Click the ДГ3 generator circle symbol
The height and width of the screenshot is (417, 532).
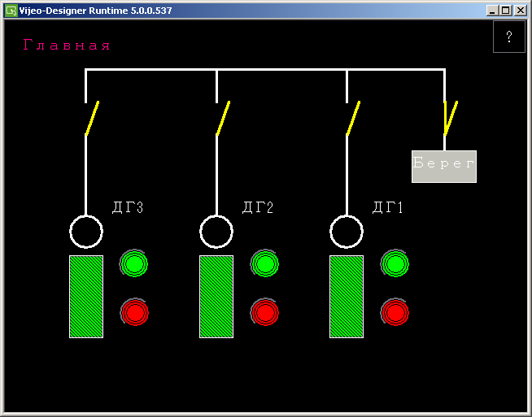click(86, 232)
